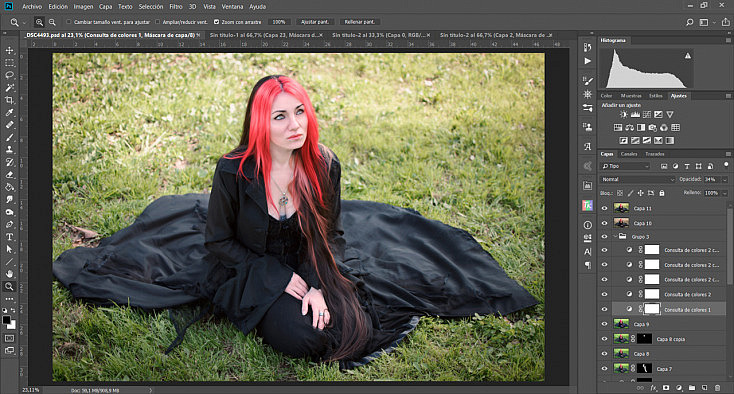Hide the Capa 10 layer
This screenshot has width=734, height=394.
604,223
